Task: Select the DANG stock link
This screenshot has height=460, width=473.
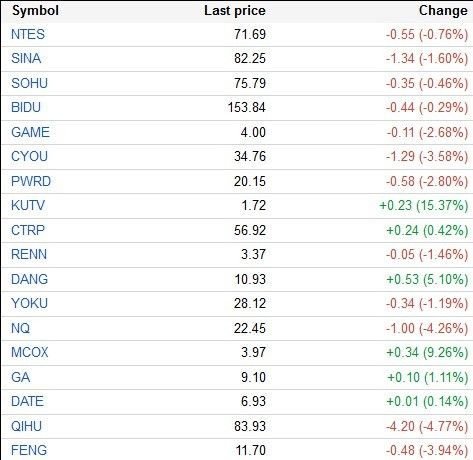Action: tap(29, 279)
